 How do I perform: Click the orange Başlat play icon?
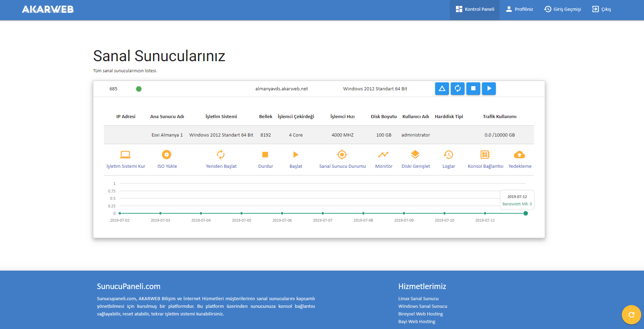click(296, 155)
